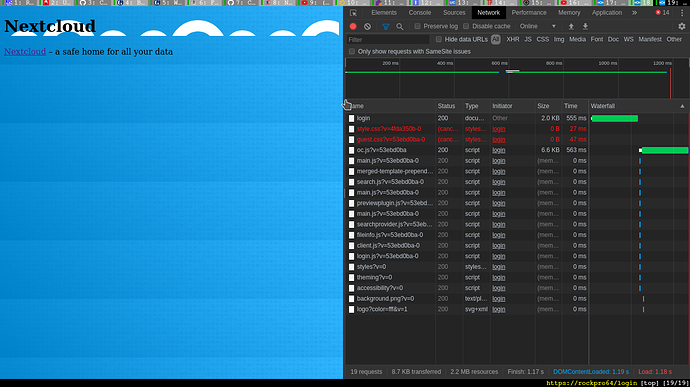690x387 pixels.
Task: Filter by All request types
Action: 495,39
